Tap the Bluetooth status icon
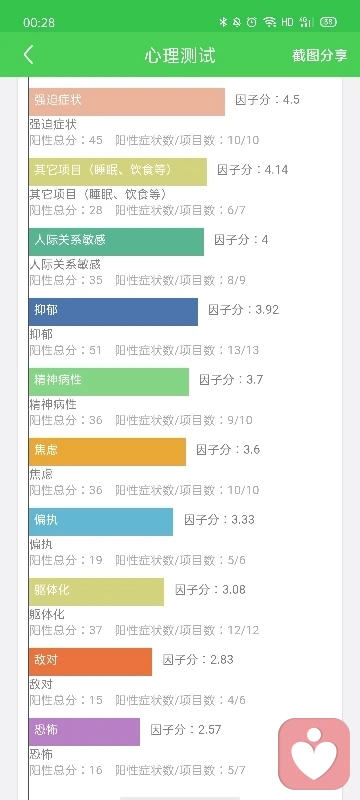360x800 pixels. pos(222,22)
